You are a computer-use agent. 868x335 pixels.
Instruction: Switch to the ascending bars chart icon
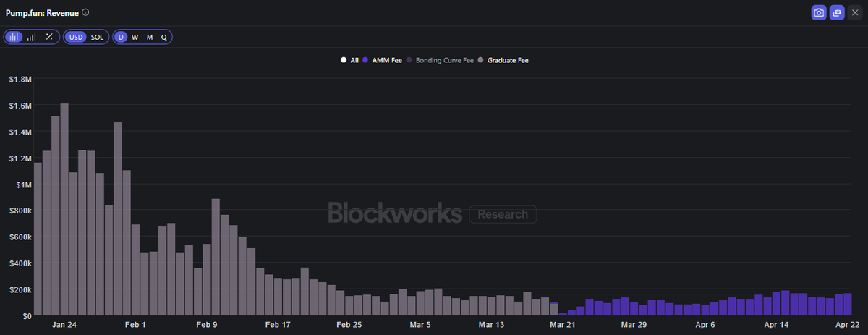point(32,37)
